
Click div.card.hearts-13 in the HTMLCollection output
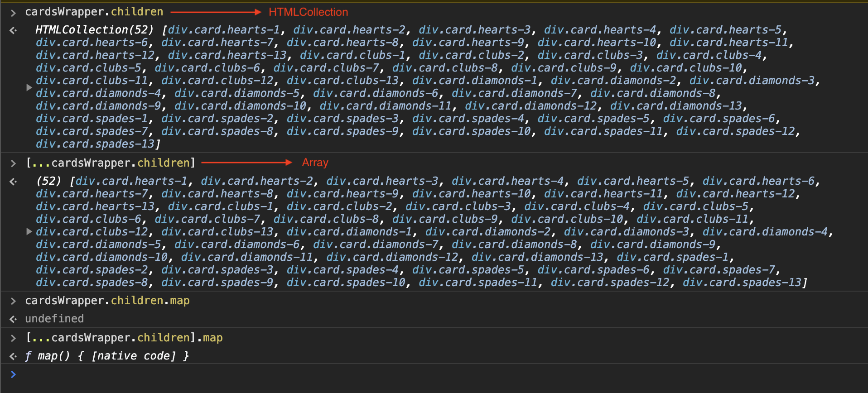coord(227,55)
